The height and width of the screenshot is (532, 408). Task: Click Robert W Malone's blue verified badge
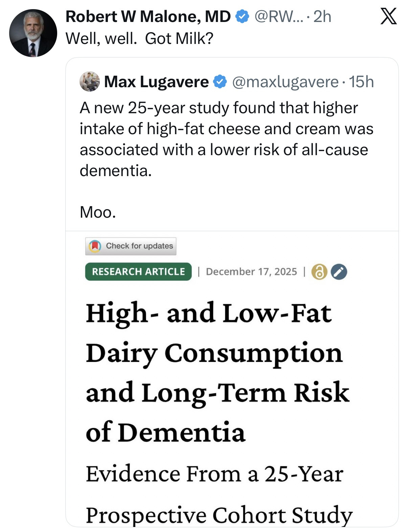(242, 17)
